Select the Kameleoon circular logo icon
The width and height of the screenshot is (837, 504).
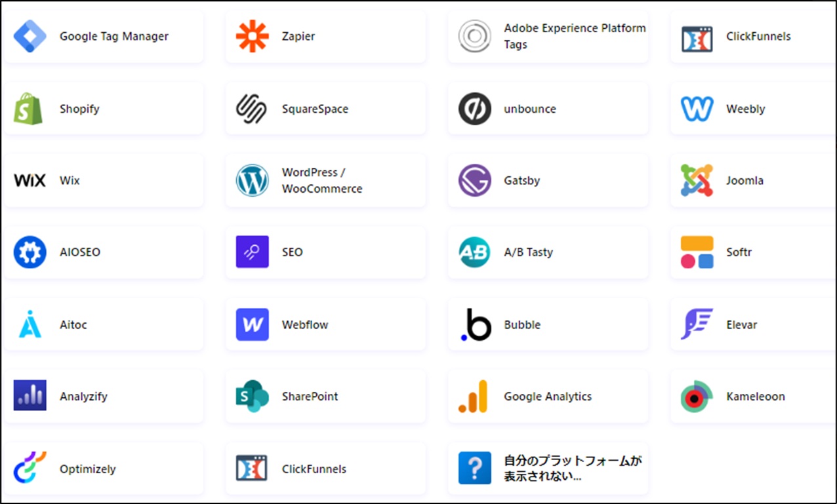tap(696, 397)
